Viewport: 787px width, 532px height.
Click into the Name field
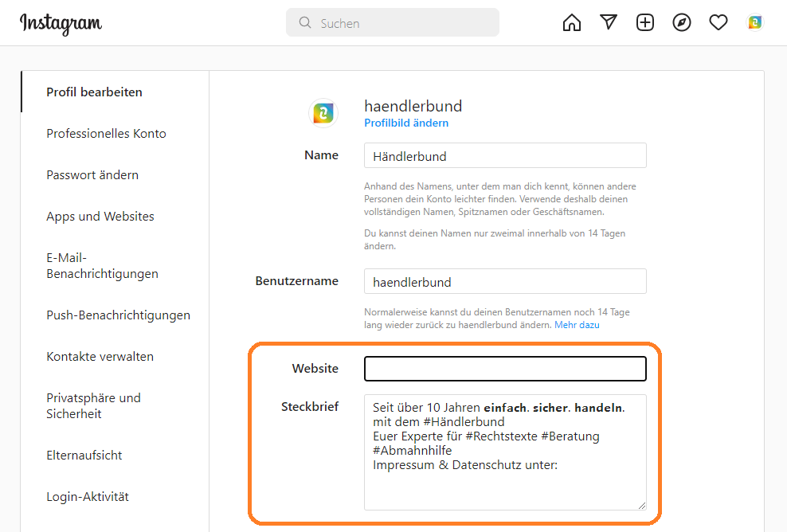click(505, 155)
